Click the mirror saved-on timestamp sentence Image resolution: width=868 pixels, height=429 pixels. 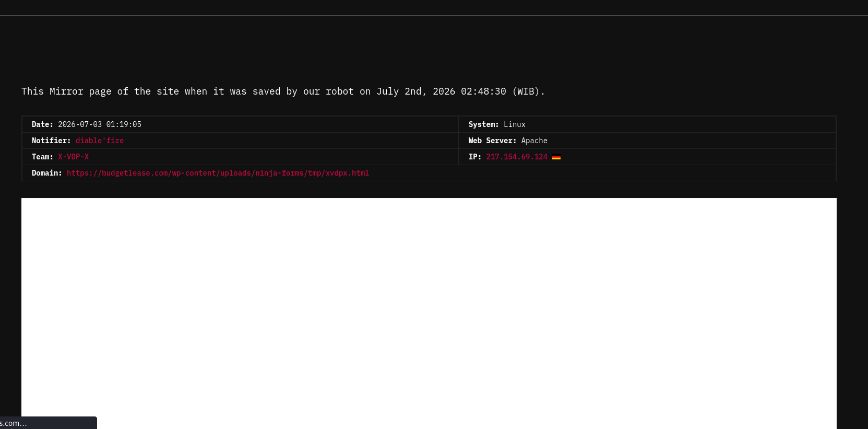tap(283, 91)
